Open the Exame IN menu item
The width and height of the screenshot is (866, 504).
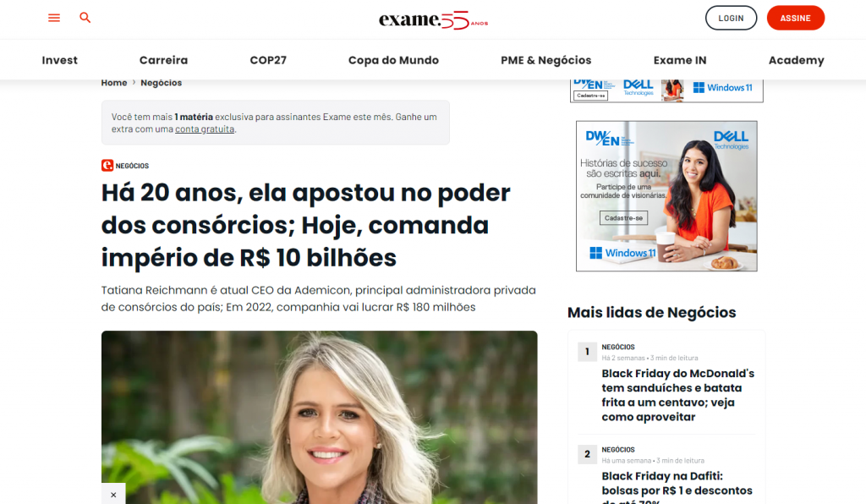(x=680, y=60)
